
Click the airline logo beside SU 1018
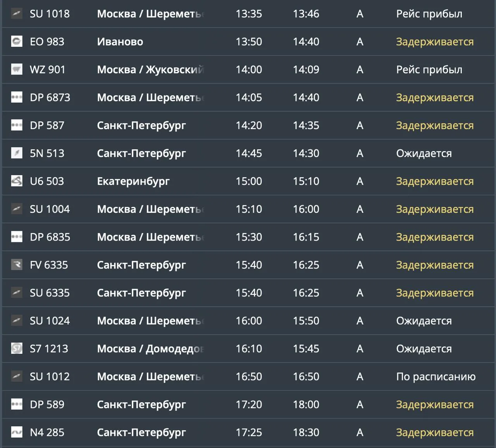pos(17,14)
